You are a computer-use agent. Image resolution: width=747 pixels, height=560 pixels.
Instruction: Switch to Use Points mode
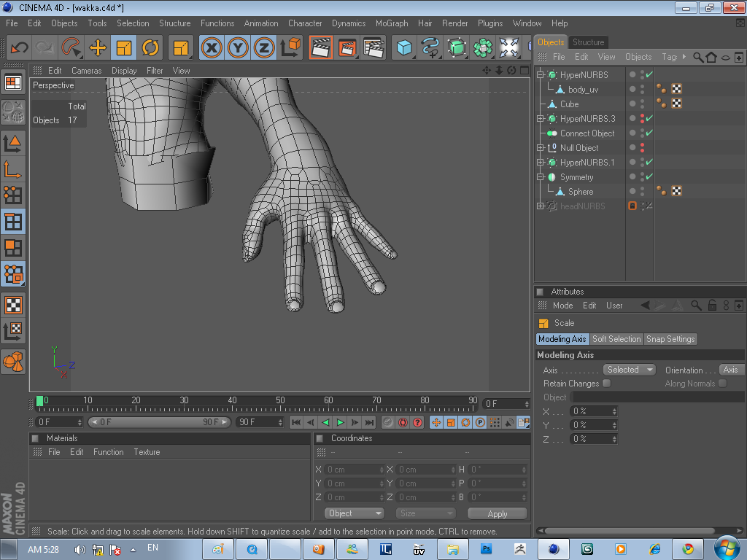[13, 195]
